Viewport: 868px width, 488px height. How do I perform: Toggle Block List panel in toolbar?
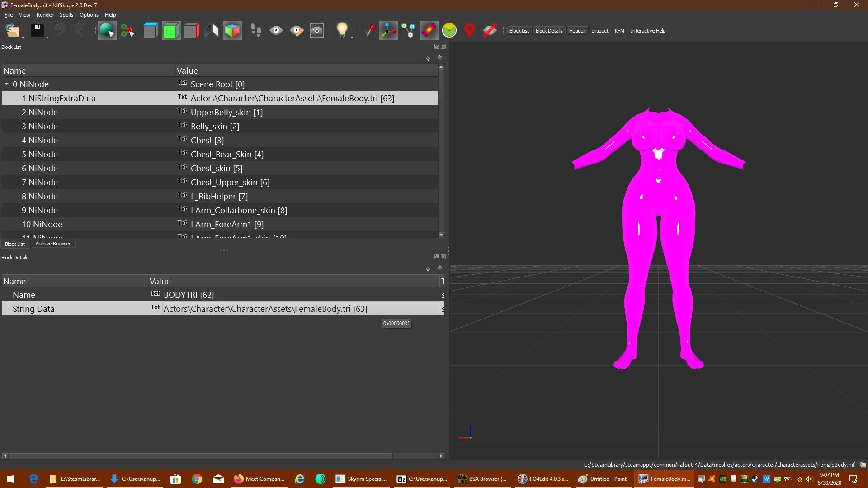coord(519,31)
